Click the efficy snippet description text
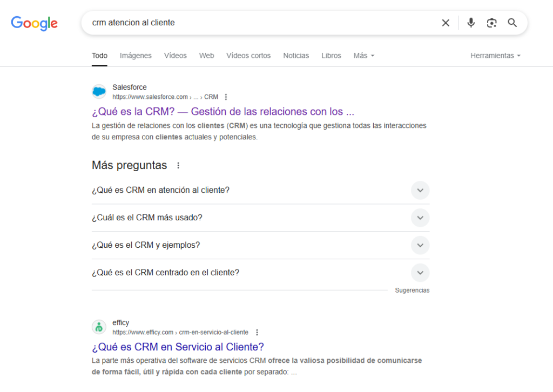 point(257,366)
